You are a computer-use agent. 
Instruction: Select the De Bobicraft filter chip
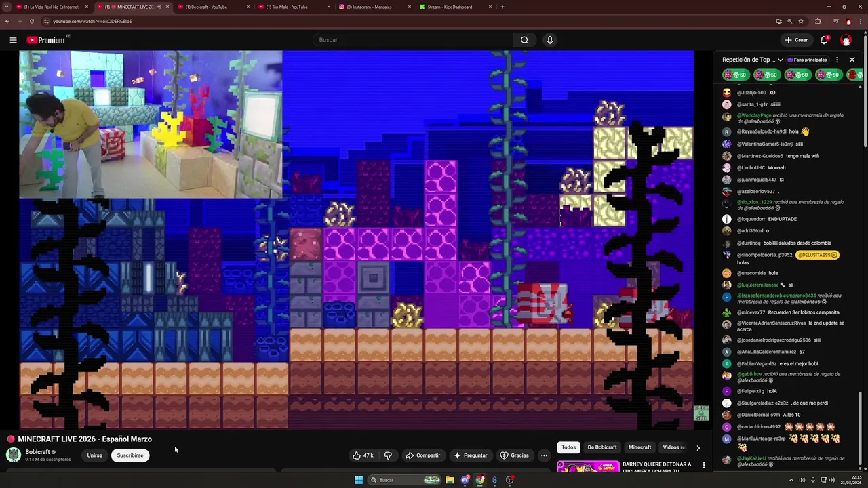(602, 447)
